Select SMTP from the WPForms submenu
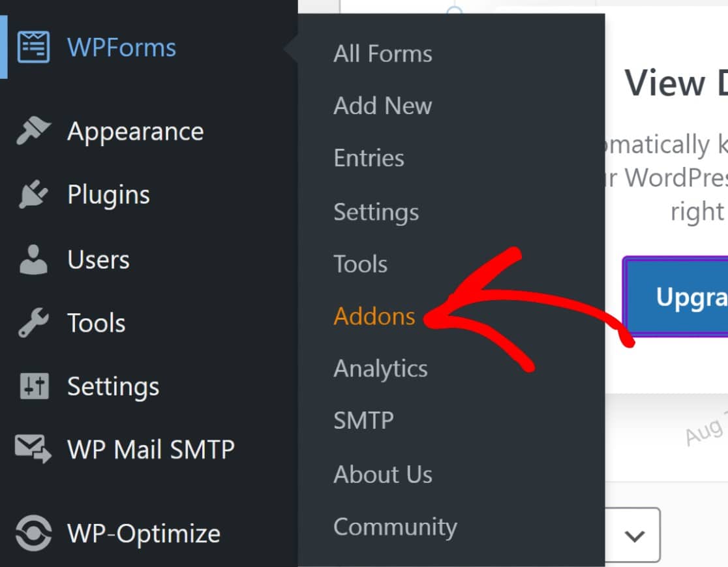 click(x=364, y=421)
